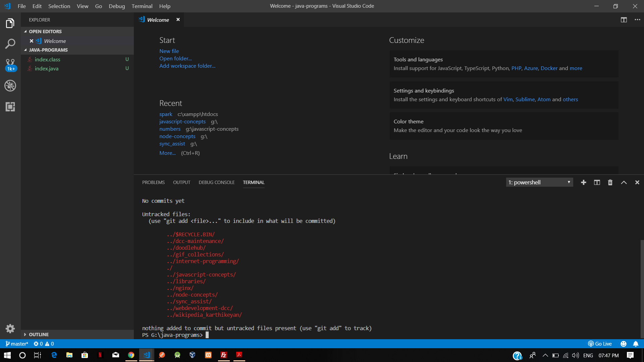Open the Search view in the sidebar

point(10,44)
